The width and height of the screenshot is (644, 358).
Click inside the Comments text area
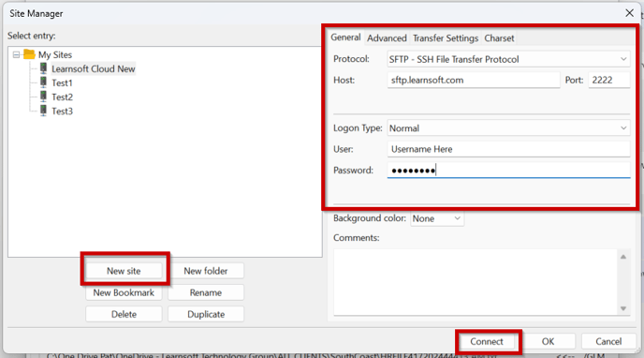point(476,282)
